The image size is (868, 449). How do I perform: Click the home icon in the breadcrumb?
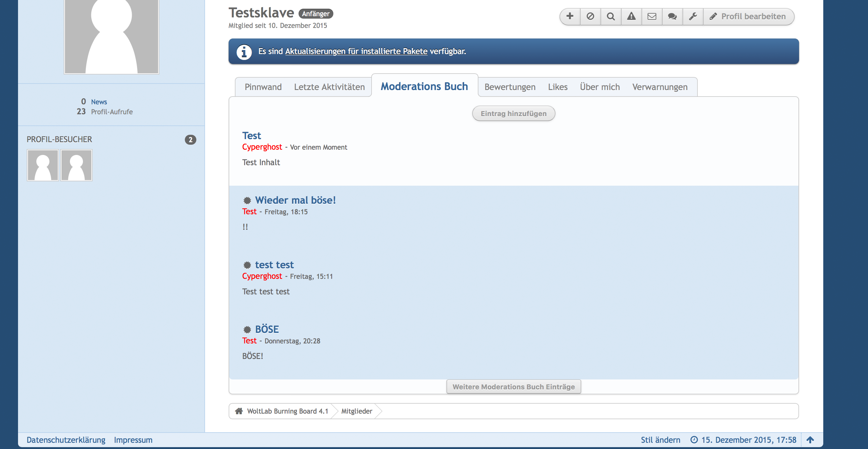(239, 411)
